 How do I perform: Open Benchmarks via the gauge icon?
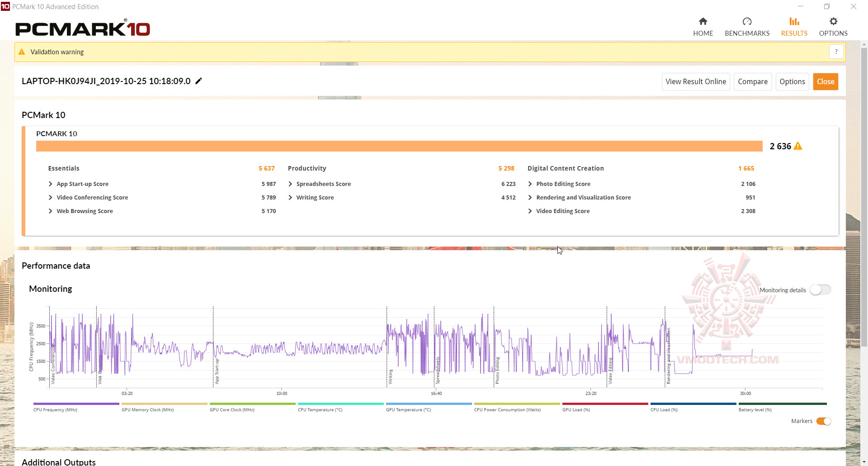pos(747,21)
